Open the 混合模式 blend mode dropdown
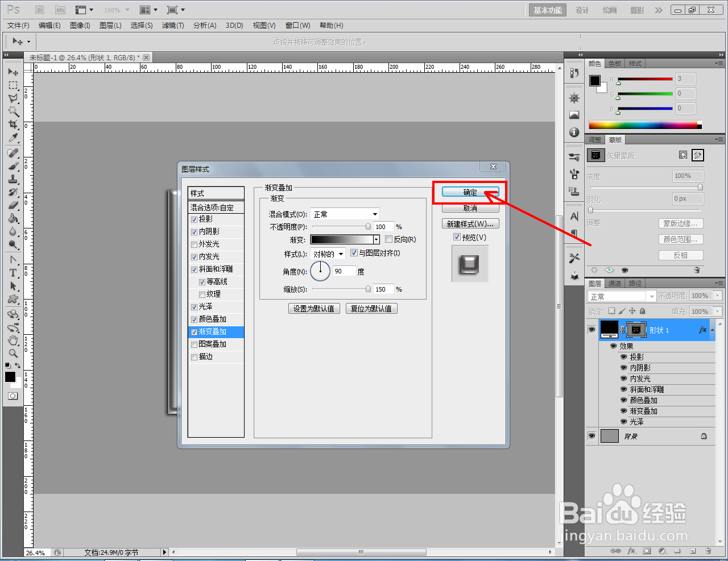The height and width of the screenshot is (561, 728). click(x=345, y=214)
